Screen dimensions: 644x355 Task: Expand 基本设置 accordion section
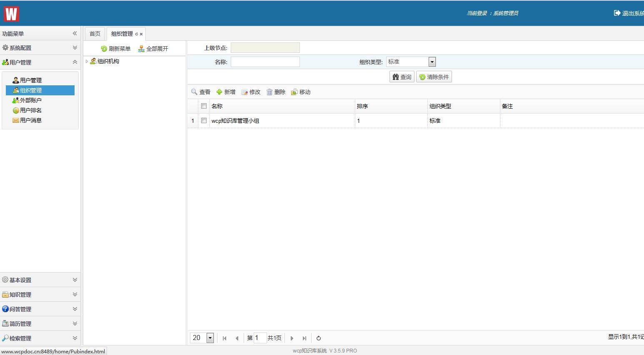[40, 280]
